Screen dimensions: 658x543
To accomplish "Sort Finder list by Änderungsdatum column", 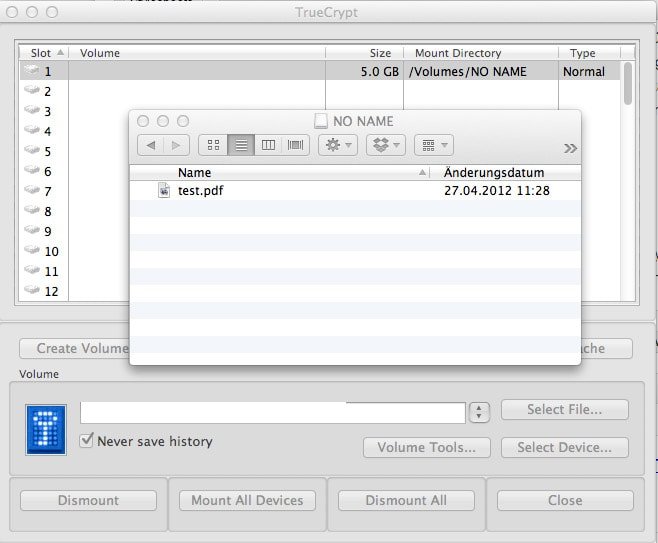I will [505, 172].
